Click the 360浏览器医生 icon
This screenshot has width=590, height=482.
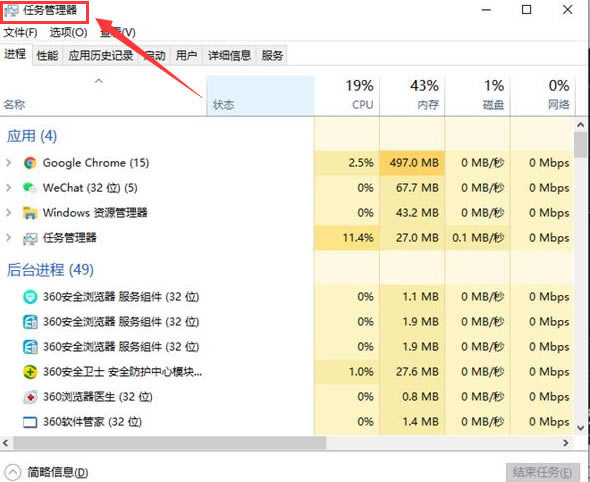pyautogui.click(x=30, y=397)
